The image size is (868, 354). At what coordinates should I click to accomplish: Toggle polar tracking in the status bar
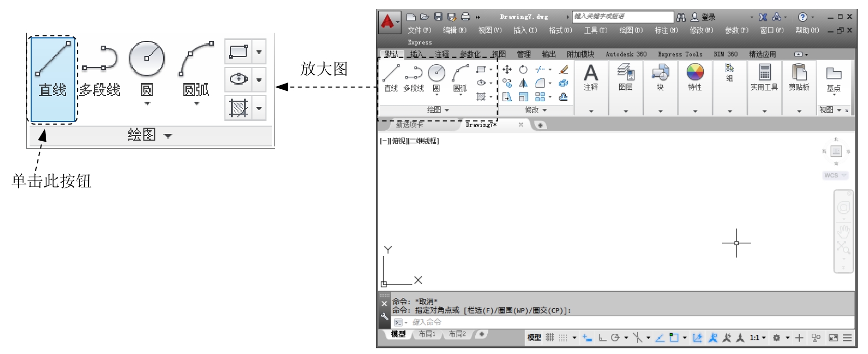(616, 338)
